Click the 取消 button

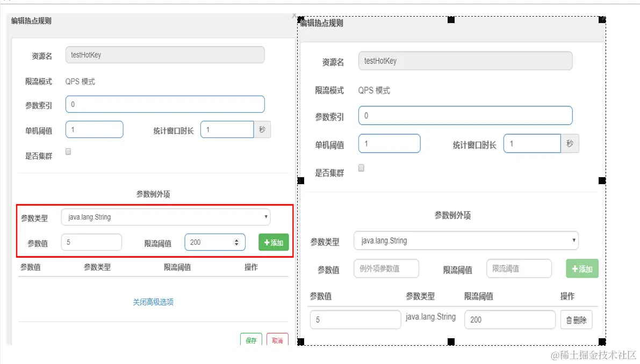(278, 340)
